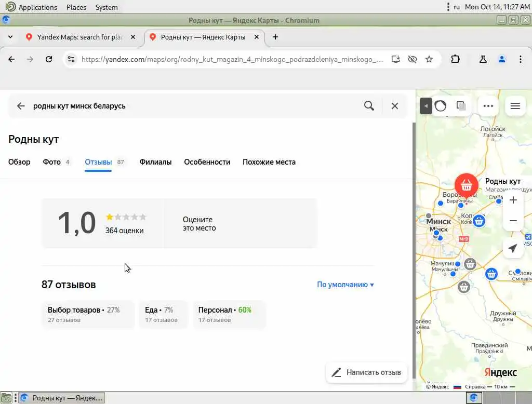Open site information icon in address bar
532x404 pixels.
(x=71, y=59)
